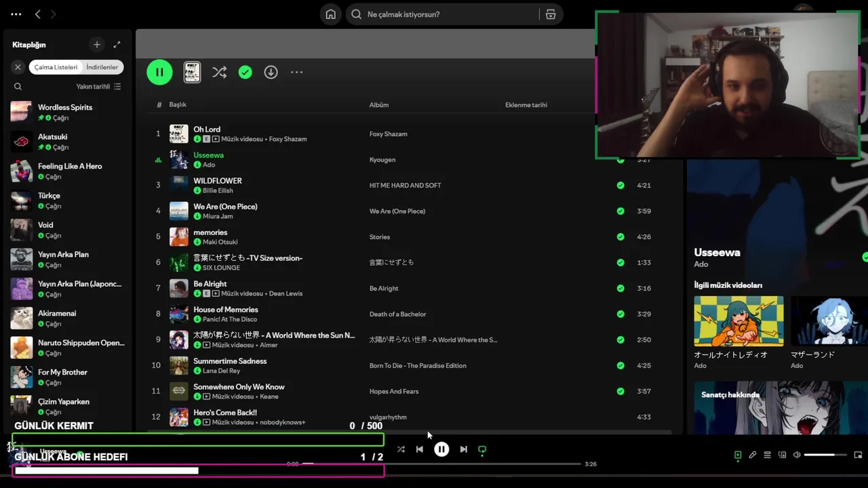Image resolution: width=868 pixels, height=488 pixels.
Task: Select the İndirilenler filter chip
Action: click(102, 67)
